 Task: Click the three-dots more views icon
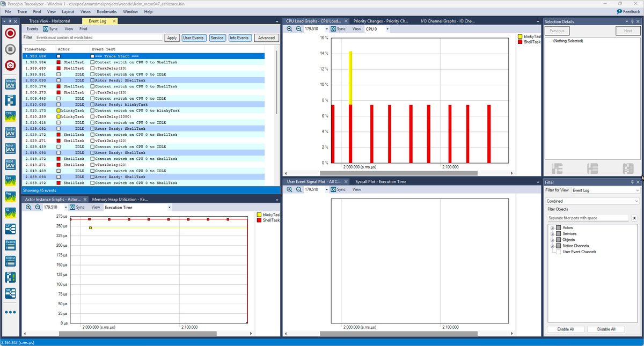pos(10,312)
